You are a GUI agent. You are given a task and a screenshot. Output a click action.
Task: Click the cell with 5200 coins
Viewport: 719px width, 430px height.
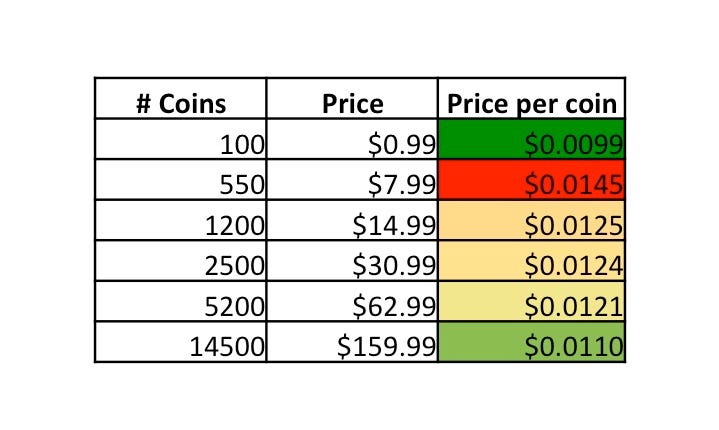coord(180,301)
